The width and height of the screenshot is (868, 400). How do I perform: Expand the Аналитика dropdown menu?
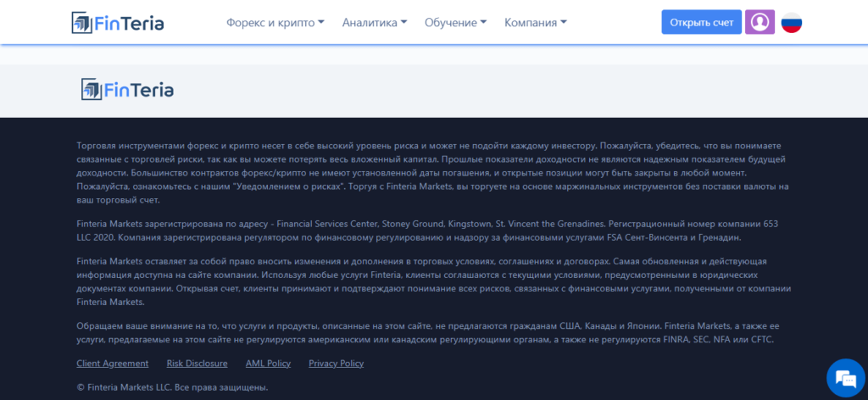point(375,23)
